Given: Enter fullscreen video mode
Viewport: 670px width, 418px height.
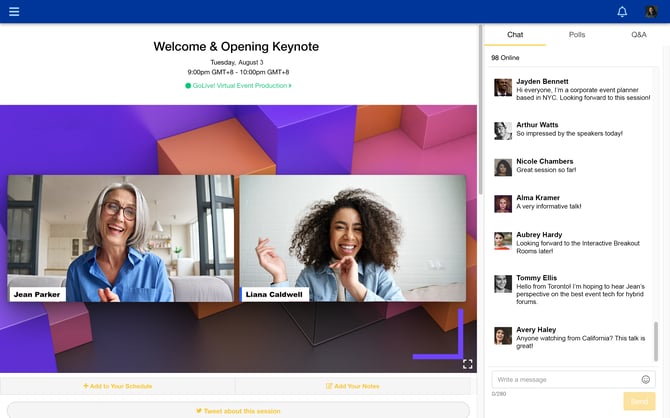Looking at the screenshot, I should 467,364.
